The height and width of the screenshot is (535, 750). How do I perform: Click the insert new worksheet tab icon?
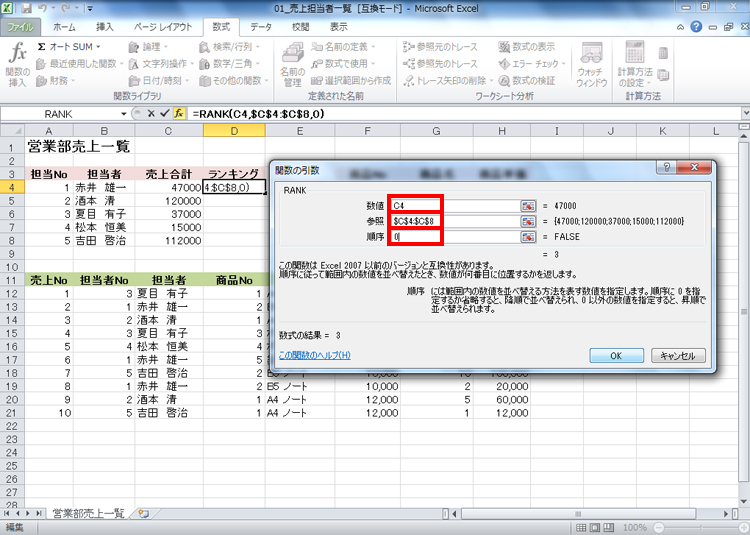coord(143,513)
